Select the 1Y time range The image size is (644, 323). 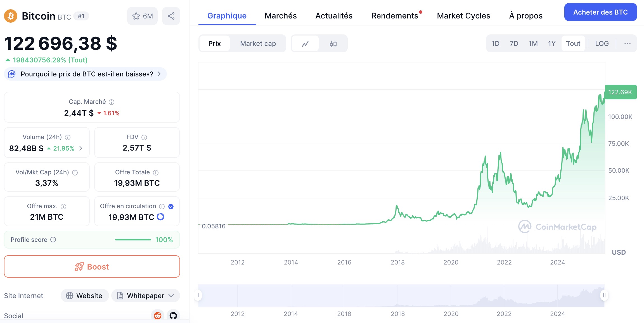pos(551,43)
